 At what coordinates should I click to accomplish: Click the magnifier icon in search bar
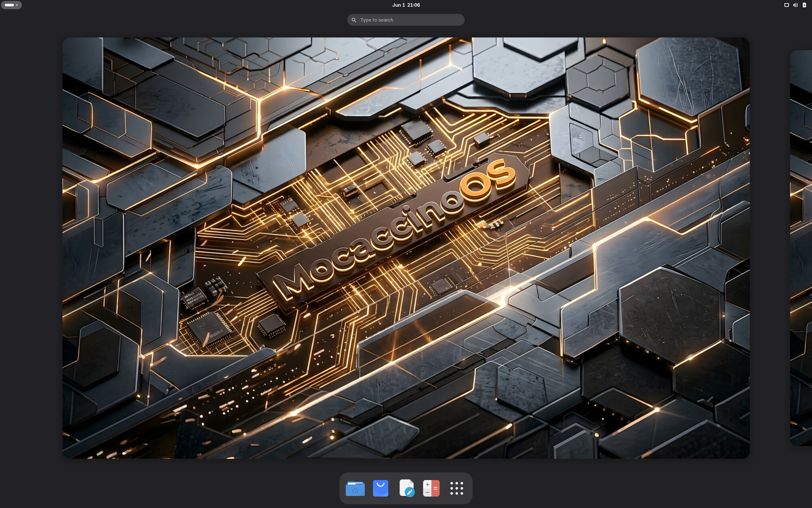[x=354, y=20]
